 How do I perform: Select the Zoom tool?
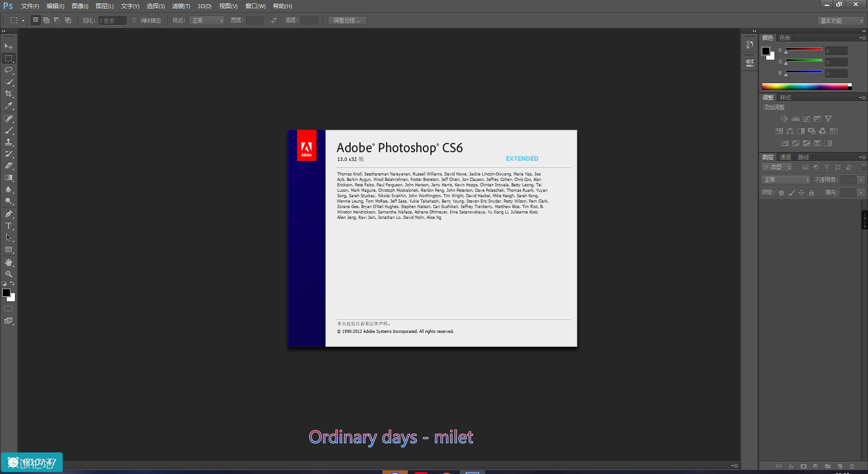click(9, 274)
